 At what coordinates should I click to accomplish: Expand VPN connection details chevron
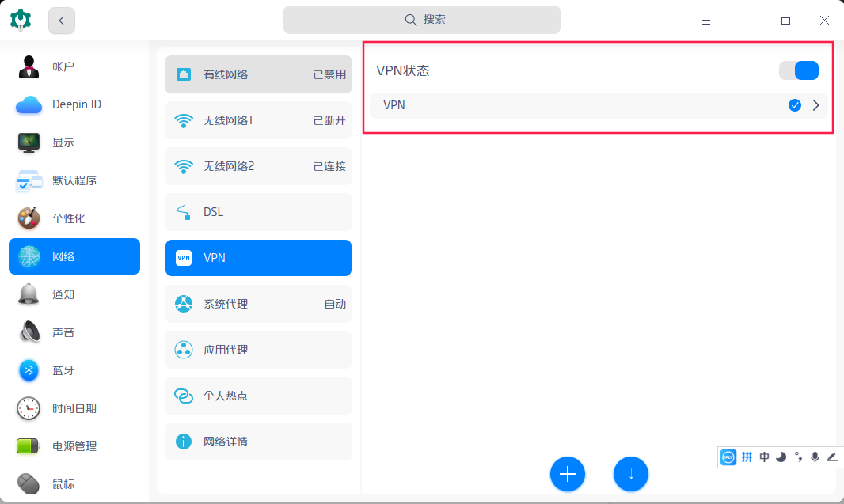point(816,105)
